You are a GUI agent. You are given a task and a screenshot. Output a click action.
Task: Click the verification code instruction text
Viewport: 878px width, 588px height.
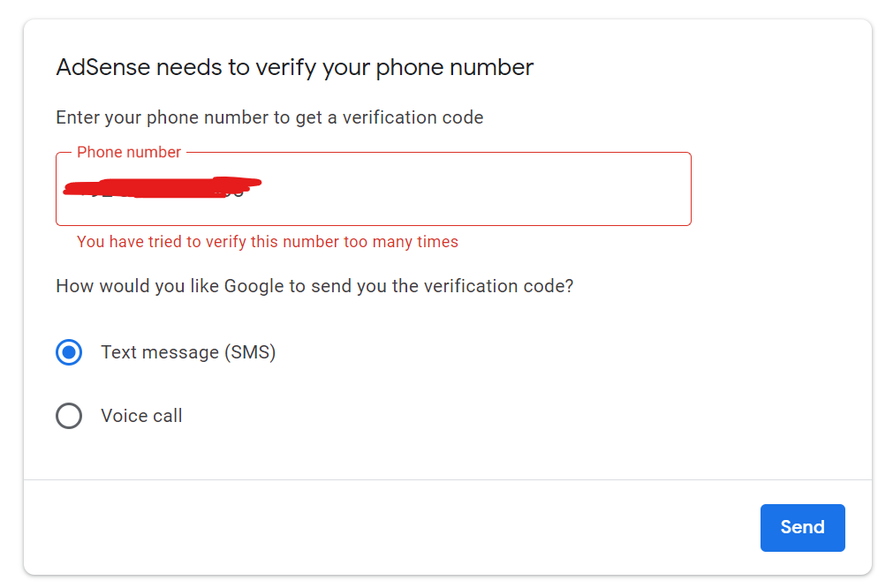[x=269, y=117]
